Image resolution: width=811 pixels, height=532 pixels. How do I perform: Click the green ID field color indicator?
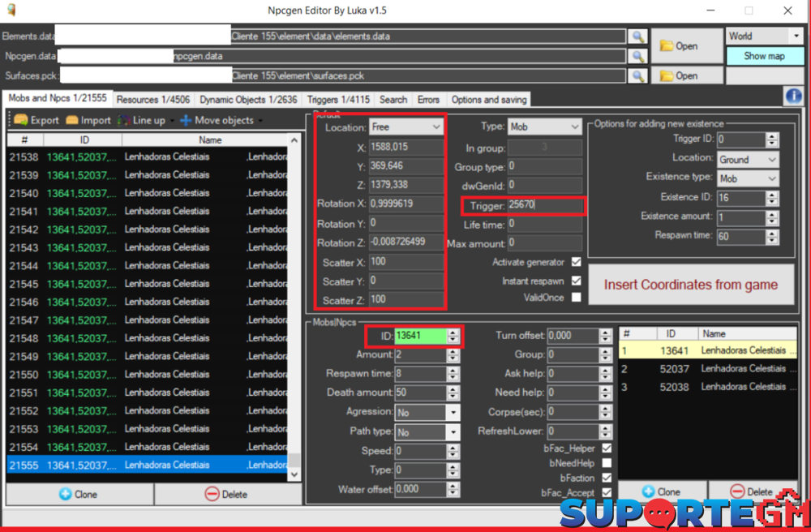420,336
